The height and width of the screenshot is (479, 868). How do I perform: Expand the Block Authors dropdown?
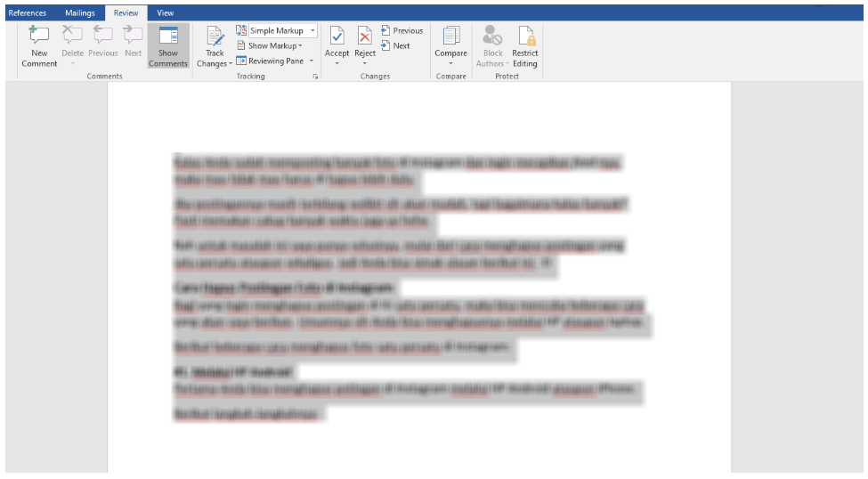tap(507, 64)
